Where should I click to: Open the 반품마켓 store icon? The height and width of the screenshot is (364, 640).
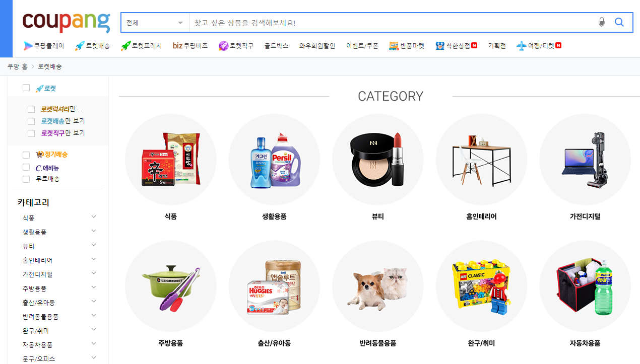click(x=394, y=46)
